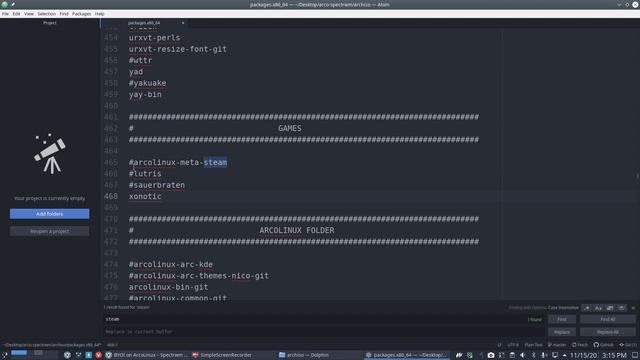This screenshot has height=360, width=640.
Task: Open the UTF-8 encoding selector
Action: pyautogui.click(x=513, y=345)
